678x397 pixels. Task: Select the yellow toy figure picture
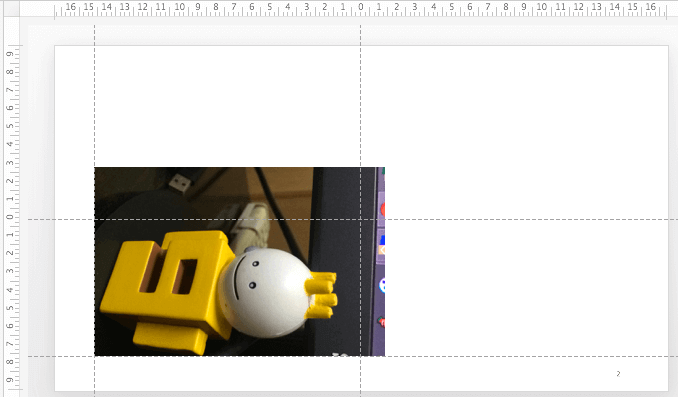coord(240,262)
